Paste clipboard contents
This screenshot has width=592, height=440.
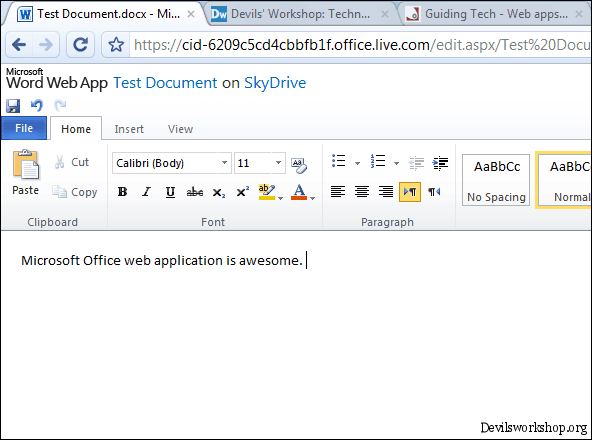25,173
